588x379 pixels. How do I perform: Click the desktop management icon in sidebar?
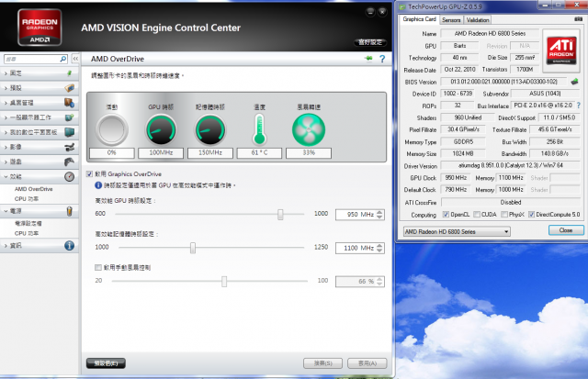pyautogui.click(x=70, y=103)
